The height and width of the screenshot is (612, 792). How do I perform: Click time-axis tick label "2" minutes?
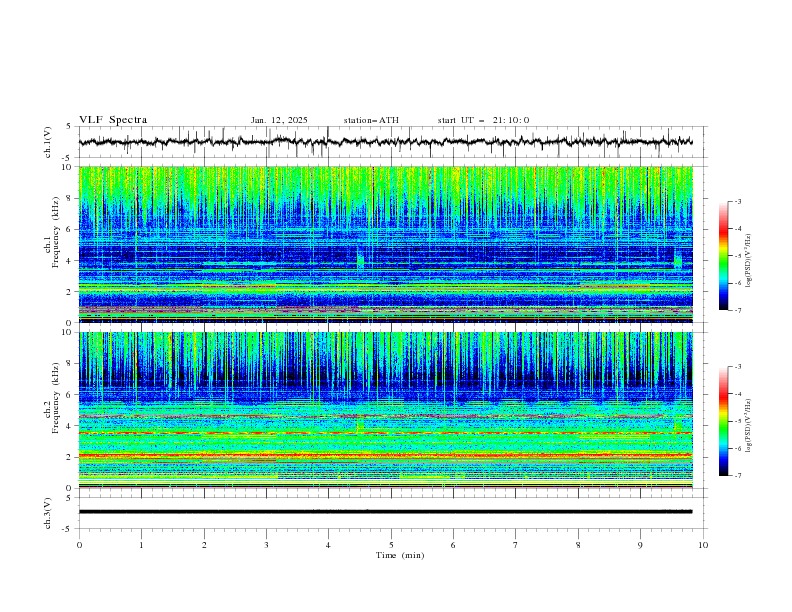(204, 545)
